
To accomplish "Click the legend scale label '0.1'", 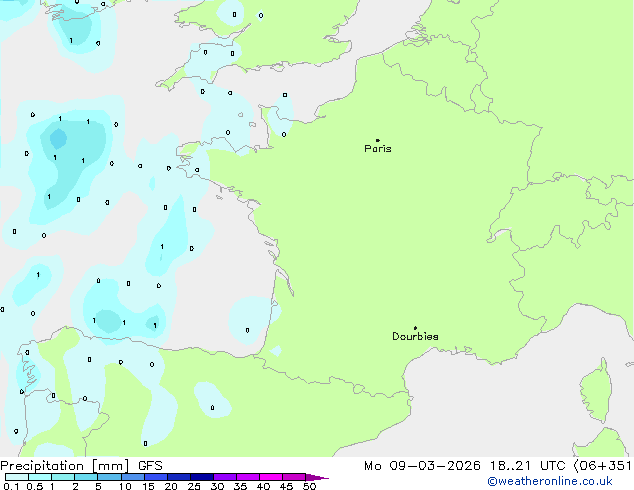I will (x=11, y=486).
